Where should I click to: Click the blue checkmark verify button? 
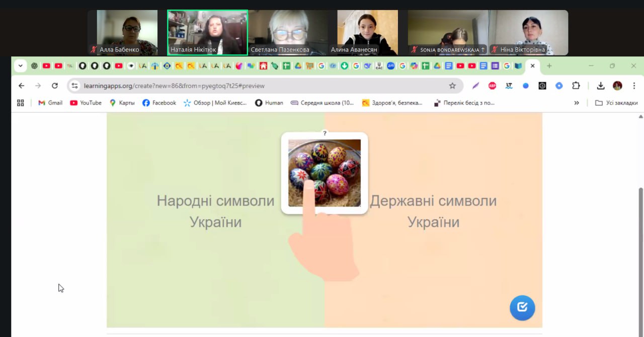point(522,307)
